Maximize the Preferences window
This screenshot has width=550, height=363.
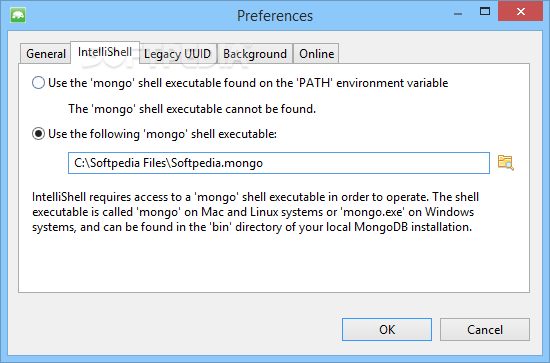pyautogui.click(x=485, y=12)
